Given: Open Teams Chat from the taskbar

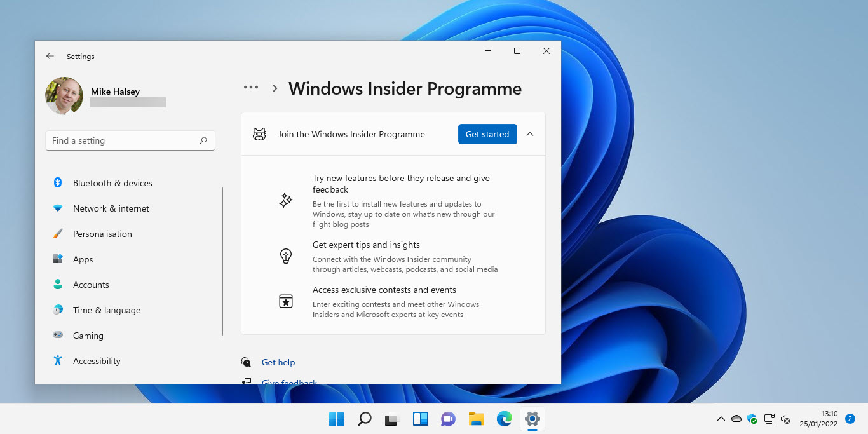Looking at the screenshot, I should point(448,419).
